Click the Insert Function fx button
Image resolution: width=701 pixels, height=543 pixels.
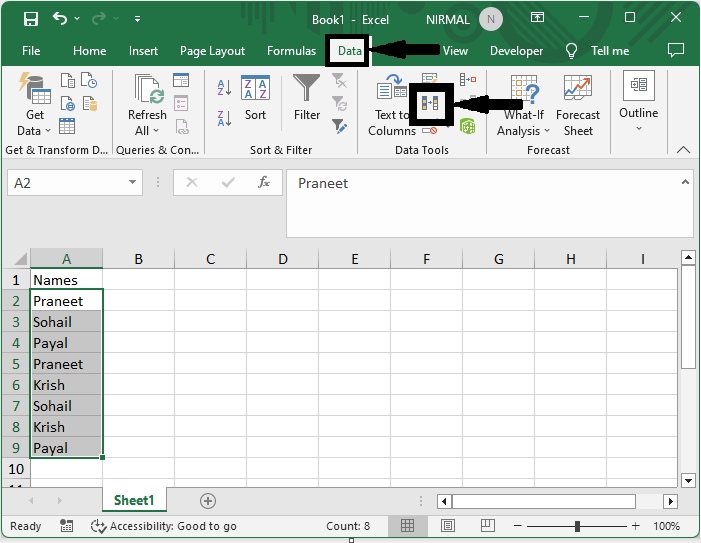click(264, 182)
